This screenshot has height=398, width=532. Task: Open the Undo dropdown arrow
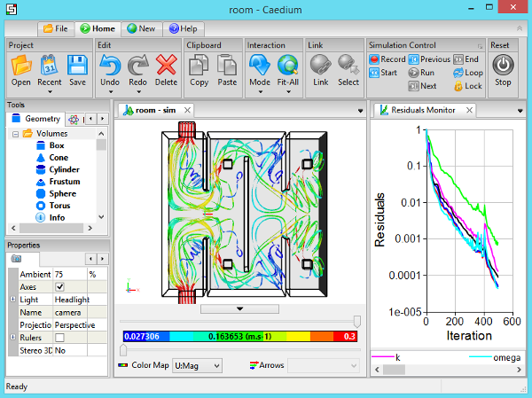pos(110,92)
